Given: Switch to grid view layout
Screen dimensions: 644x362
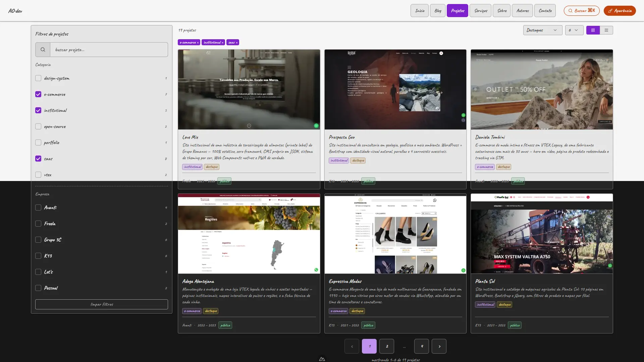Looking at the screenshot, I should click(593, 30).
